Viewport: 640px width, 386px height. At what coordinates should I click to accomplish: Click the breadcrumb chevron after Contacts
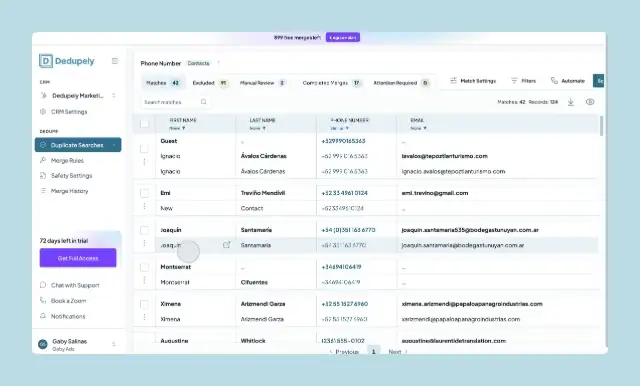coord(219,63)
